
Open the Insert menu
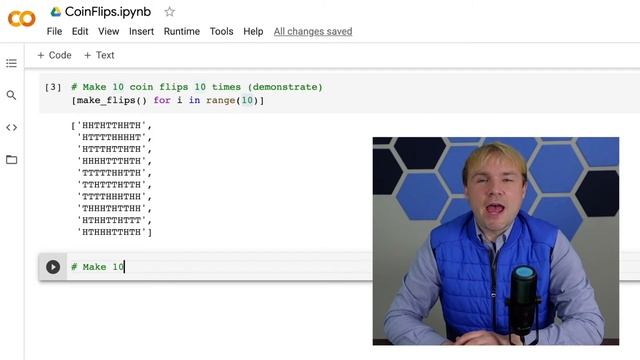pyautogui.click(x=141, y=31)
